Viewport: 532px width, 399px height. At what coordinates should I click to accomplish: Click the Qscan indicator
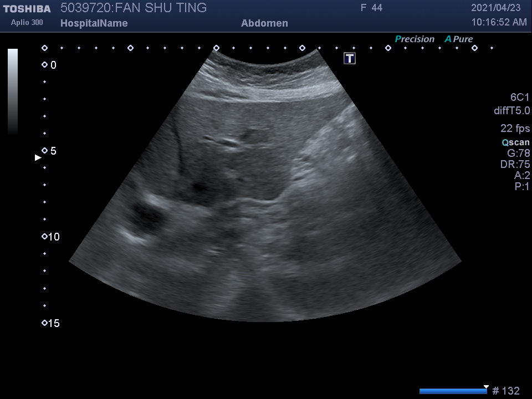[515, 142]
